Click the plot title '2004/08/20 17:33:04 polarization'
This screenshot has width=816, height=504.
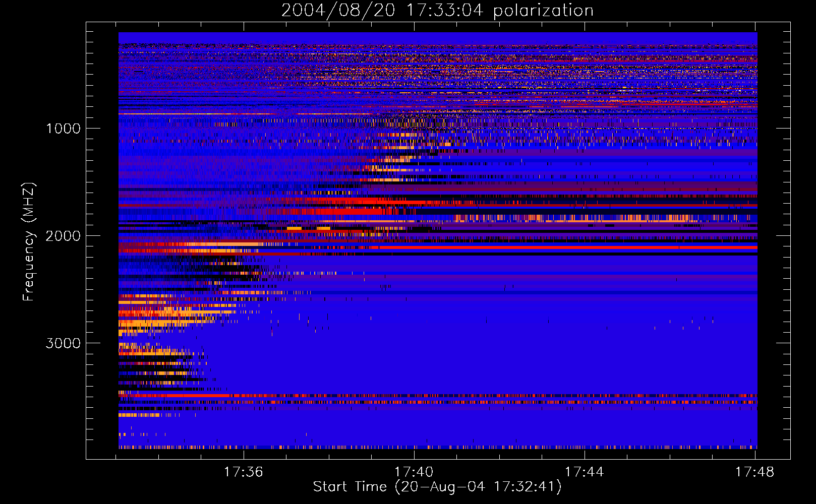click(x=437, y=11)
